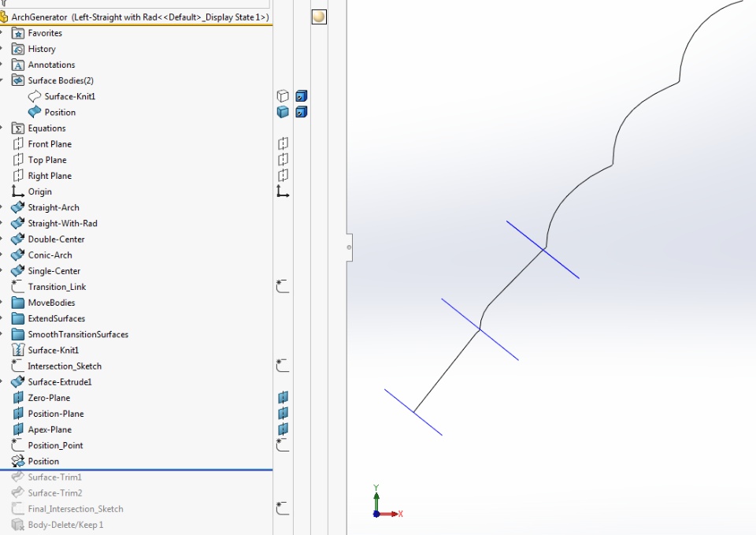
Task: Toggle Right Plane visibility in display pane
Action: pos(283,176)
